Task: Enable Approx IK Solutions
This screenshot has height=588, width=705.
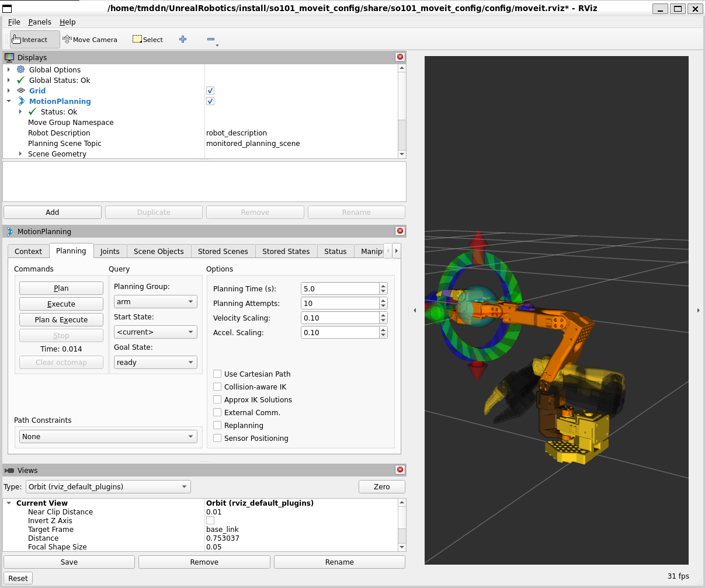Action: [217, 399]
